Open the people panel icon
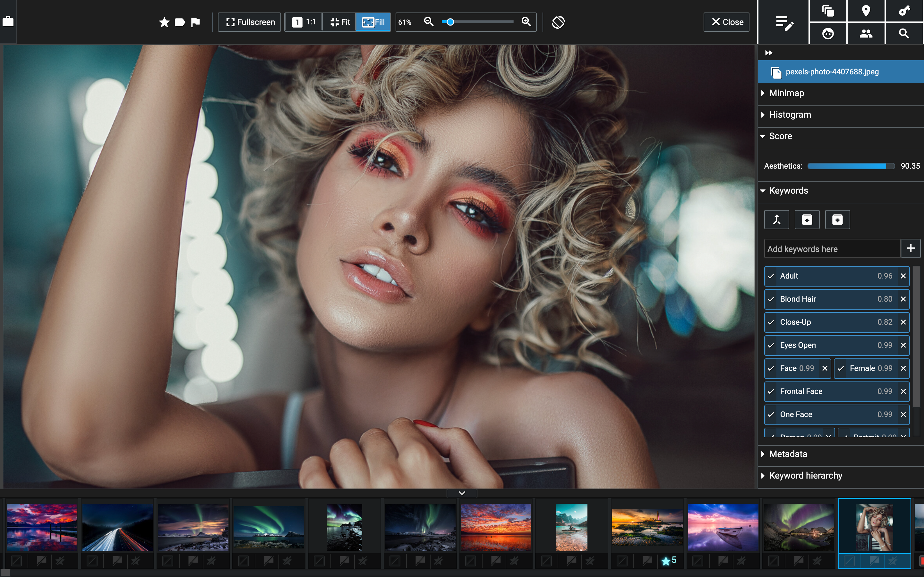The image size is (924, 577). pos(866,34)
